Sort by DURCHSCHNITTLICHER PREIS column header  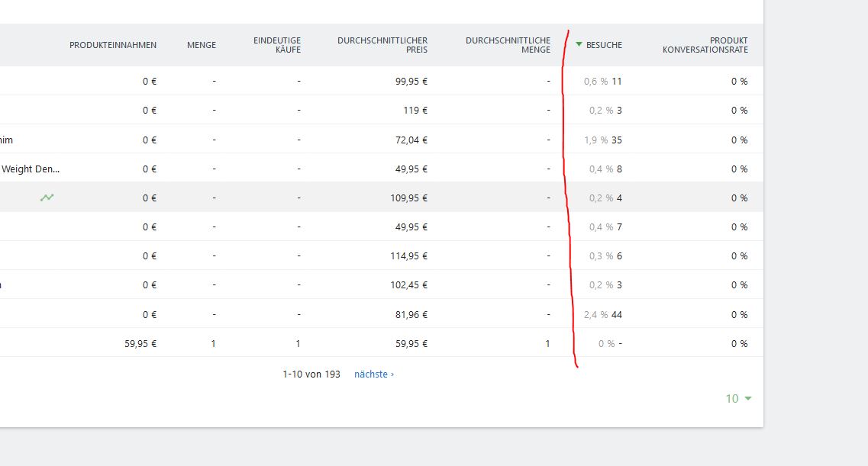382,45
